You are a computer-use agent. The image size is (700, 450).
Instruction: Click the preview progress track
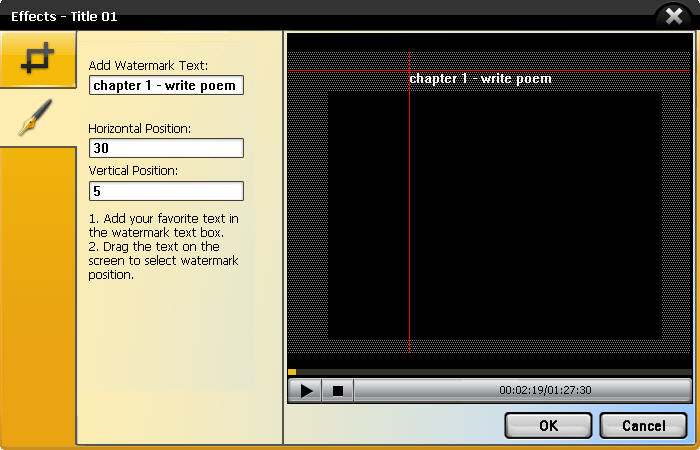pos(490,372)
